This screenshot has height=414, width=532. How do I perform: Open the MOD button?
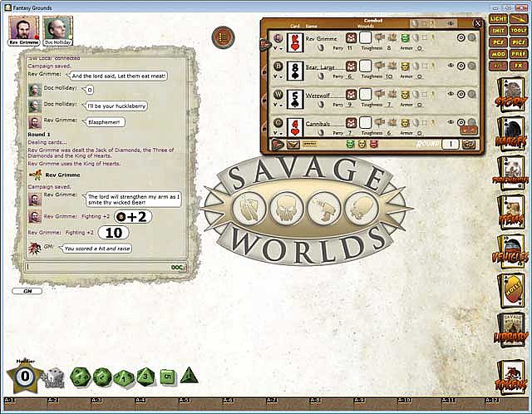coord(498,54)
